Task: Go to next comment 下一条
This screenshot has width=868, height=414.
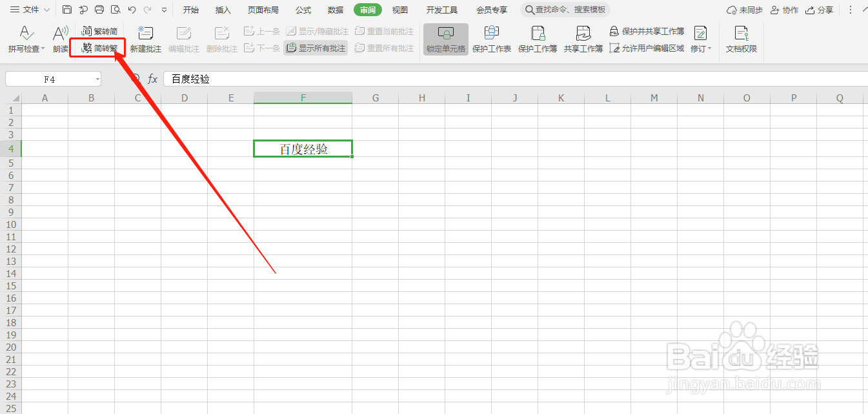Action: (262, 48)
